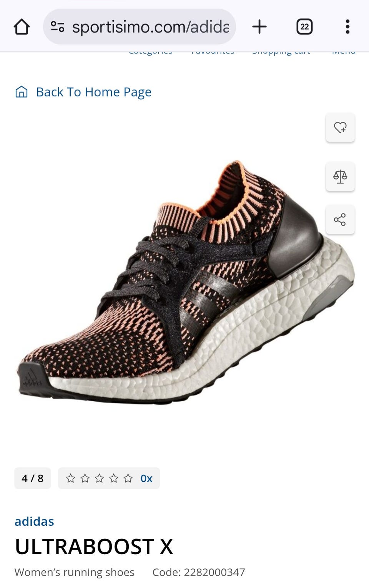Tap the browser home icon
Viewport: 369px width, 588px height.
[22, 27]
